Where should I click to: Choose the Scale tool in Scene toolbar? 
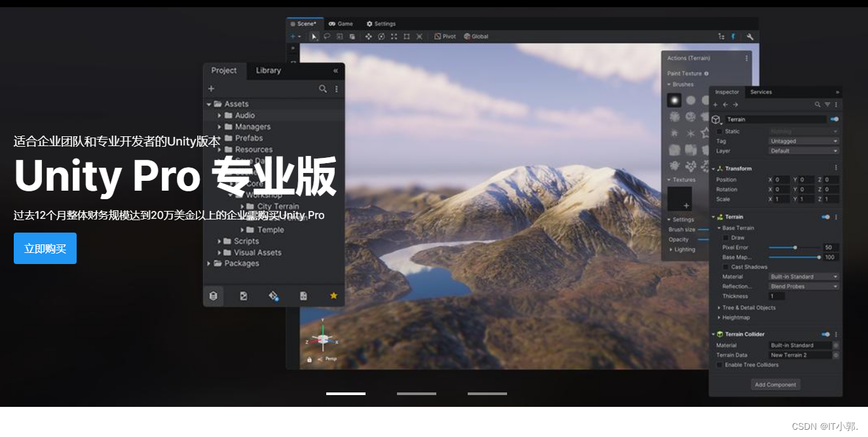(x=394, y=37)
